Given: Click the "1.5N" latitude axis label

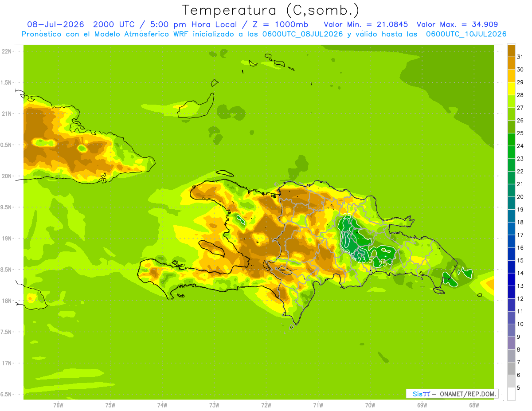Looking at the screenshot, I should coord(6,82).
